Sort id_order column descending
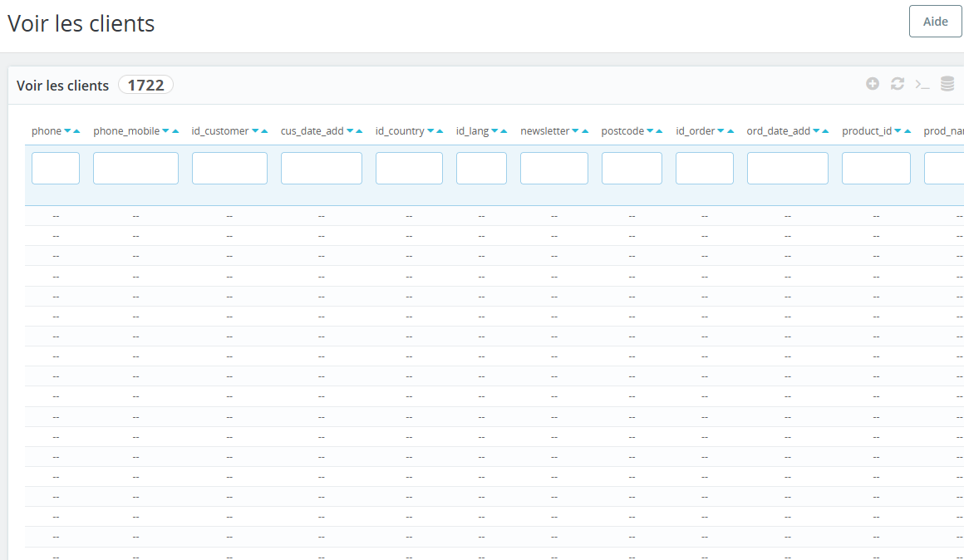The width and height of the screenshot is (964, 560). [721, 131]
